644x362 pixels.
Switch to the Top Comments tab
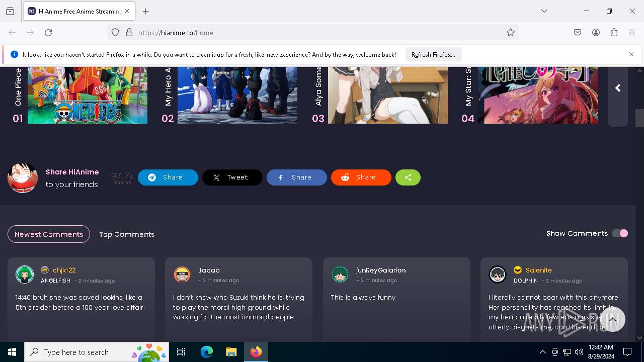[127, 234]
